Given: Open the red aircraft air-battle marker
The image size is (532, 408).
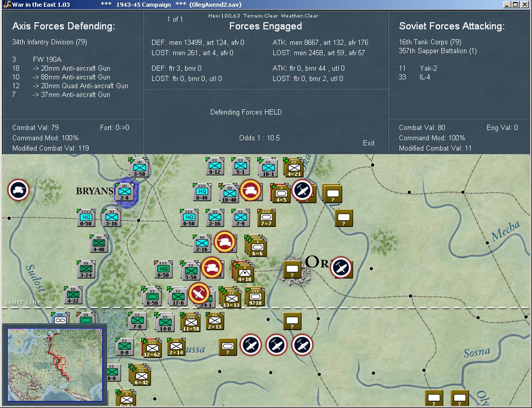Looking at the screenshot, I should (199, 293).
